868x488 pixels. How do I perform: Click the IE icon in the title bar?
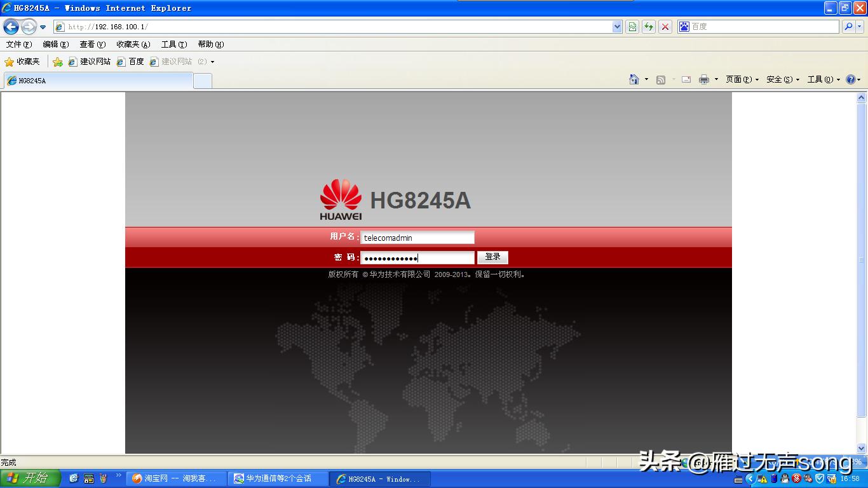click(x=7, y=8)
